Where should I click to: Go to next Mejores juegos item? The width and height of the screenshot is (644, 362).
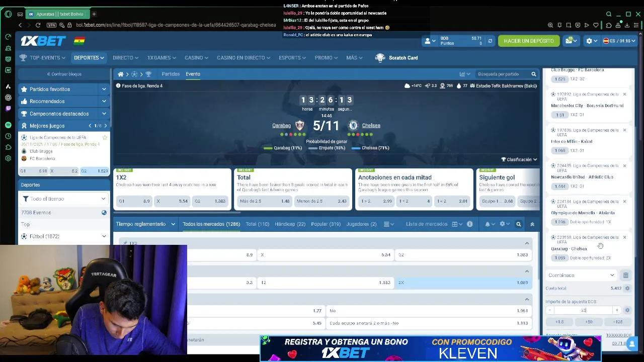pos(105,126)
